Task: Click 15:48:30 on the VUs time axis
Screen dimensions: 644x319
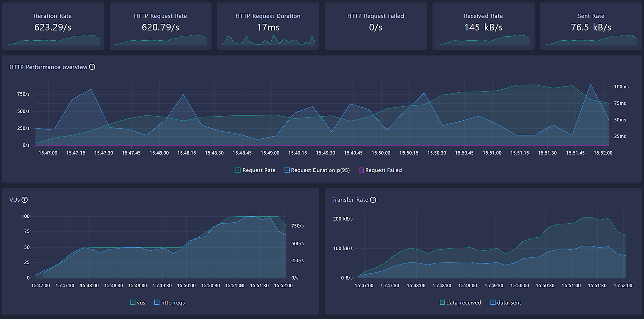Action: point(113,286)
